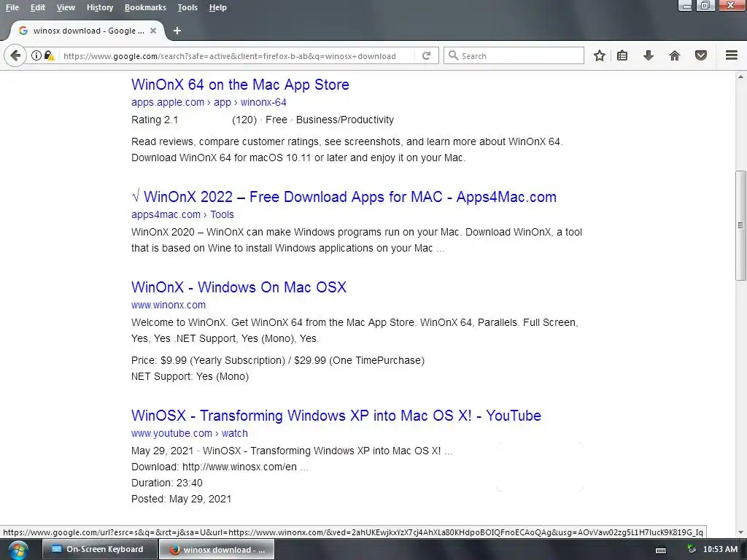
Task: Open the File menu
Action: click(12, 7)
